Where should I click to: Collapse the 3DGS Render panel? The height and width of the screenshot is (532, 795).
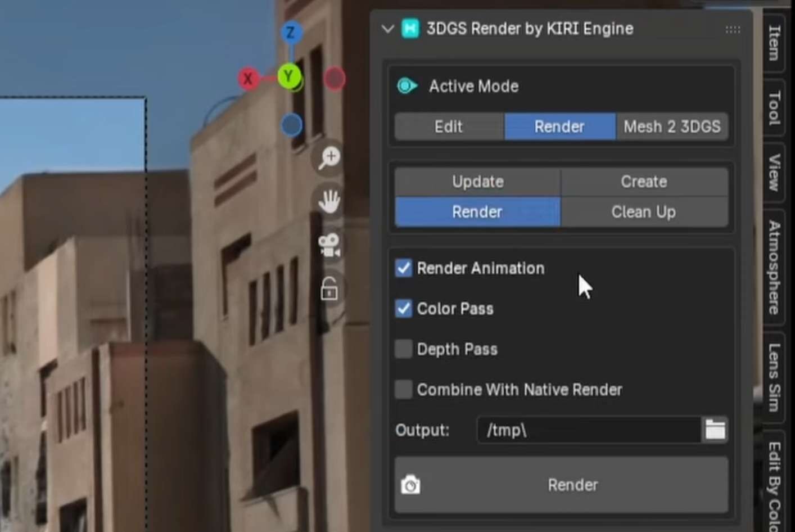(x=387, y=29)
